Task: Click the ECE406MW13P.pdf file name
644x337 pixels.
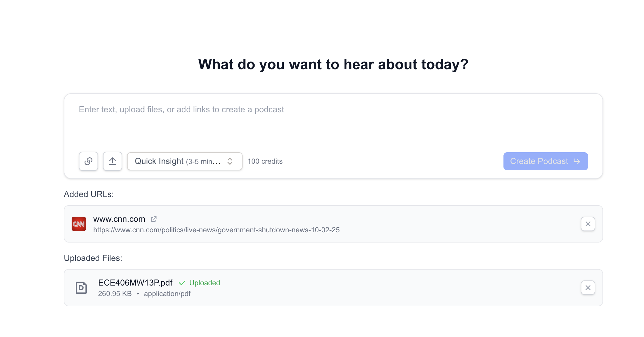Action: coord(135,283)
